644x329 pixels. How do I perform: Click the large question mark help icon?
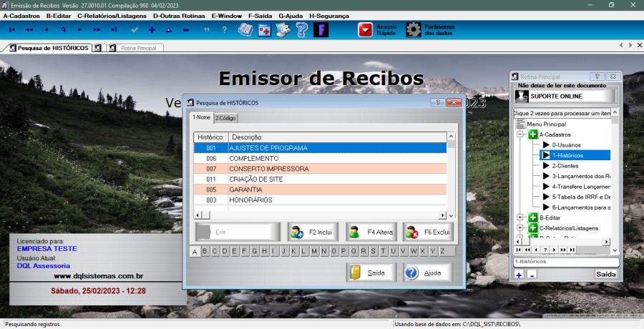[x=302, y=30]
